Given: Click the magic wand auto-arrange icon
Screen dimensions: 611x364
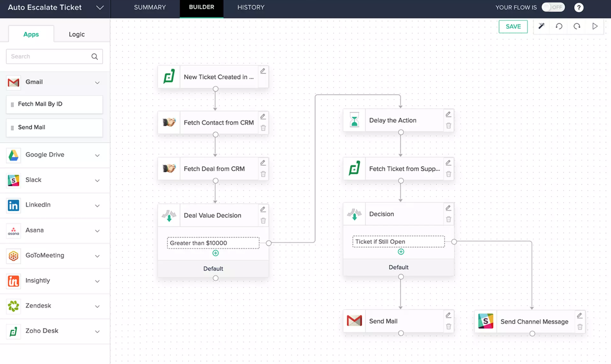Looking at the screenshot, I should pos(541,26).
